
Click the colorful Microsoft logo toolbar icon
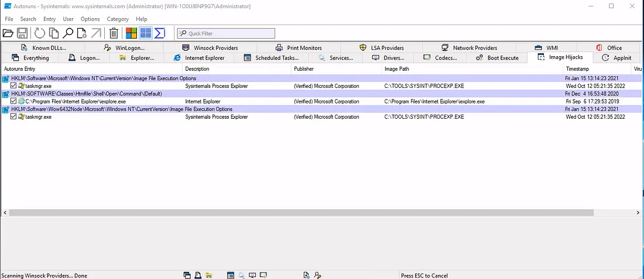click(x=132, y=33)
